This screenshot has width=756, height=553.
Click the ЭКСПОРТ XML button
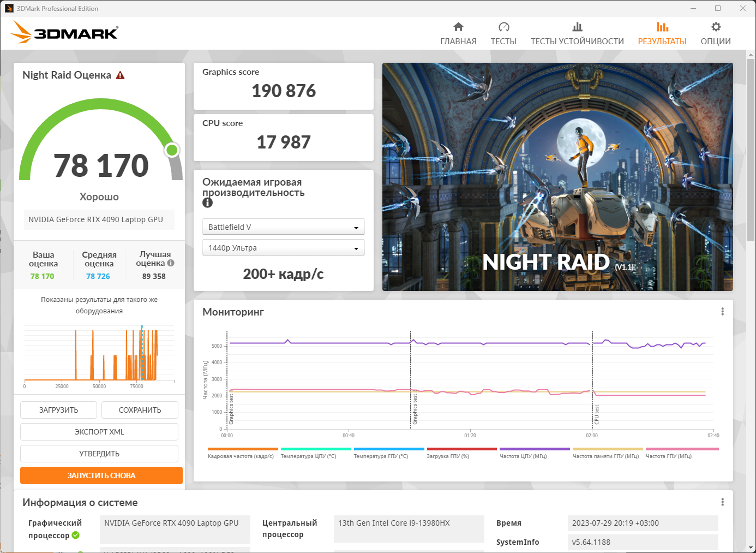pos(99,432)
